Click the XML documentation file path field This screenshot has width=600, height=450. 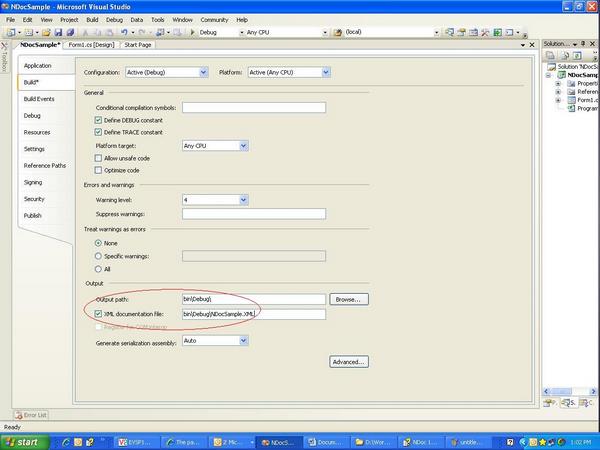254,314
